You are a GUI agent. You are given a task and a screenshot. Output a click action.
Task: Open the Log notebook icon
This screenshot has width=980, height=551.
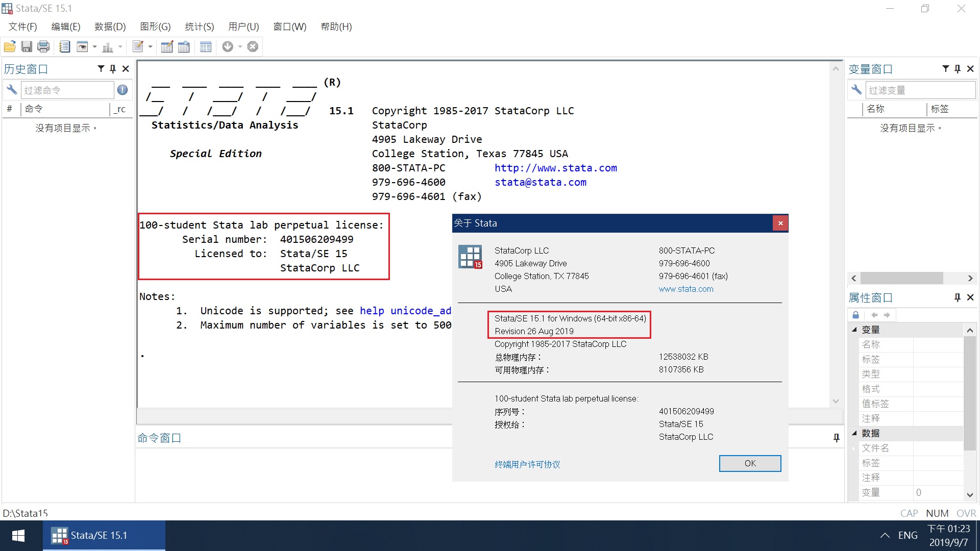[64, 47]
